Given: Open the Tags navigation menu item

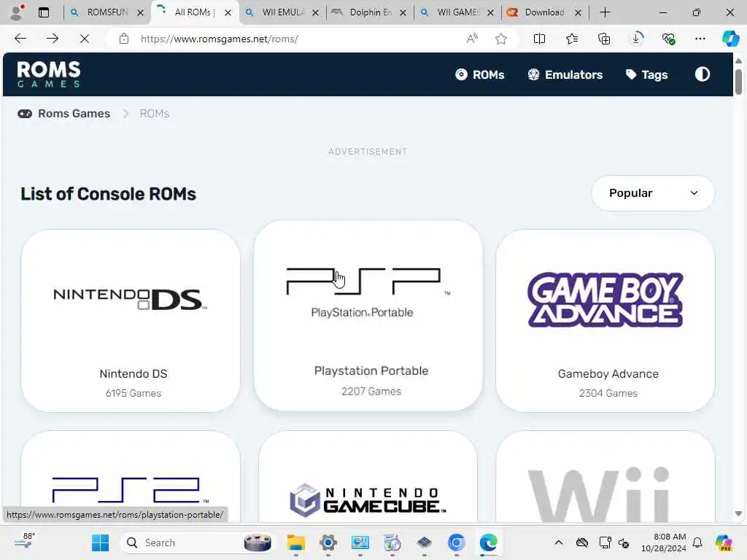Looking at the screenshot, I should click(647, 75).
